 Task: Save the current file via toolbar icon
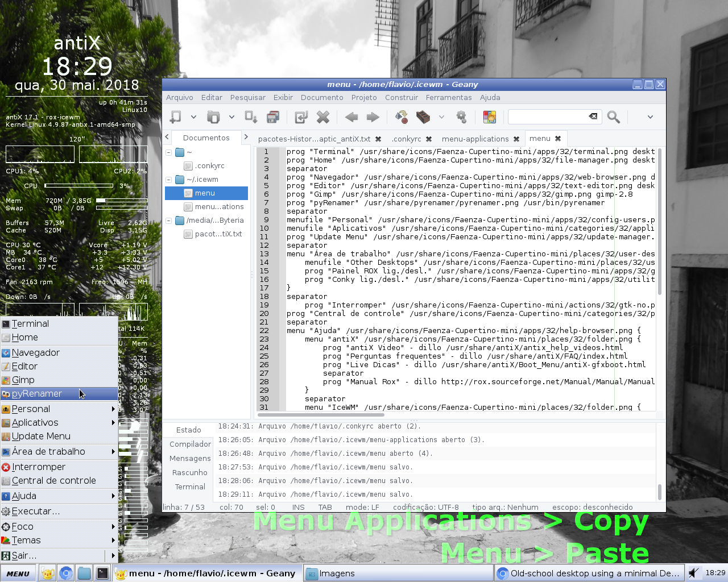pyautogui.click(x=251, y=117)
